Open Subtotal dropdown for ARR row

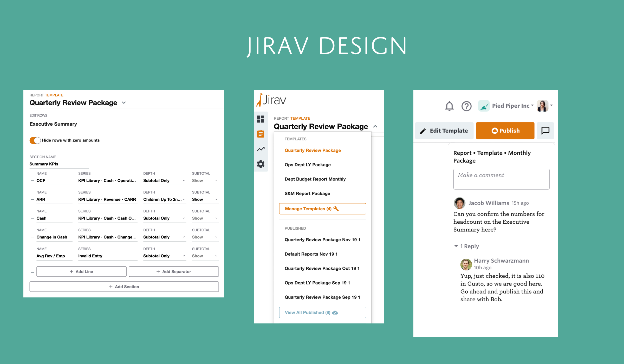point(205,199)
